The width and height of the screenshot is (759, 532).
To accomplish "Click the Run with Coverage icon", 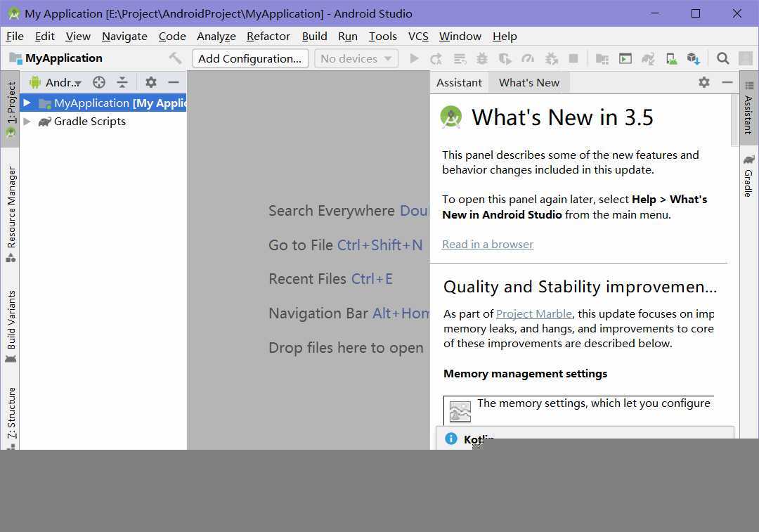I will 505,58.
